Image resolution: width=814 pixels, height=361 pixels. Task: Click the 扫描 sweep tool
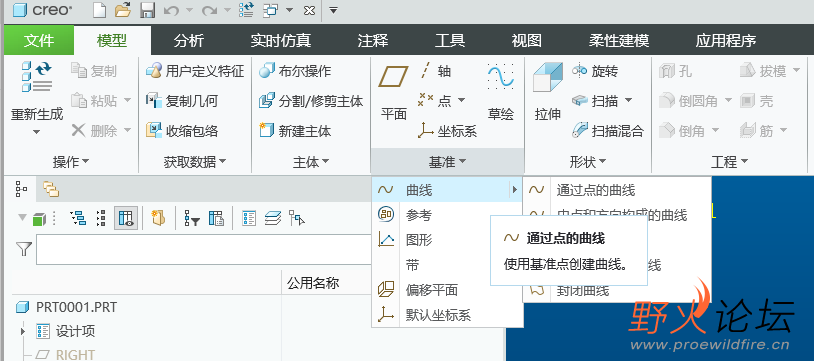tap(595, 101)
